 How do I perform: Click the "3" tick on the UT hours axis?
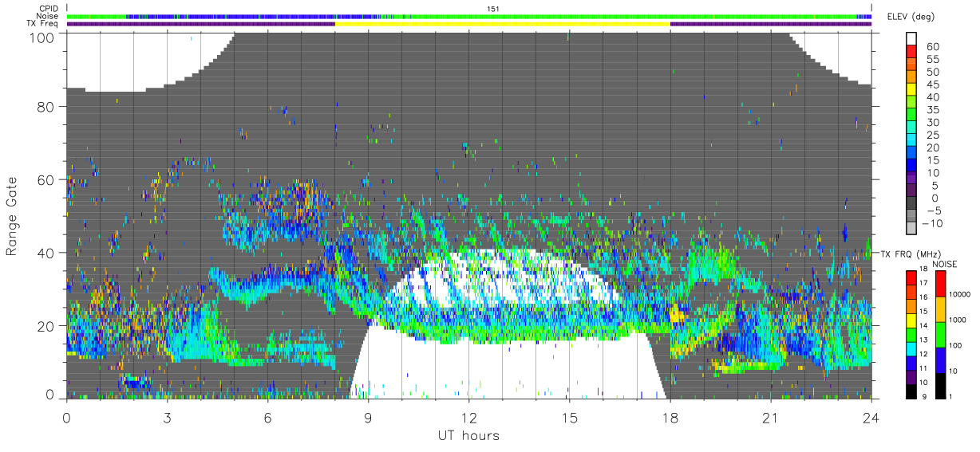coord(168,417)
